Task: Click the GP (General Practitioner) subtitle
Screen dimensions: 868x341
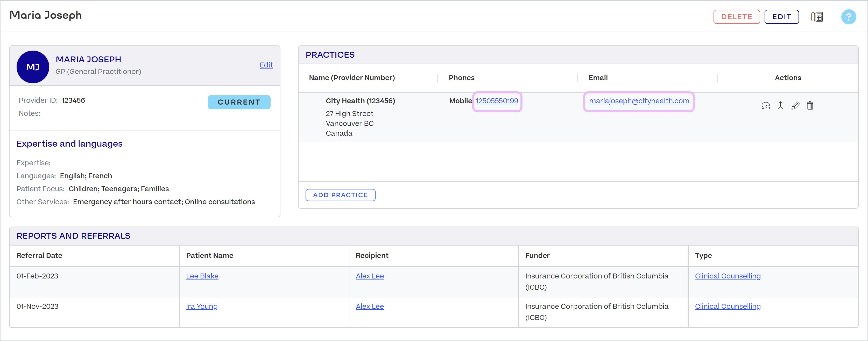Action: (98, 72)
